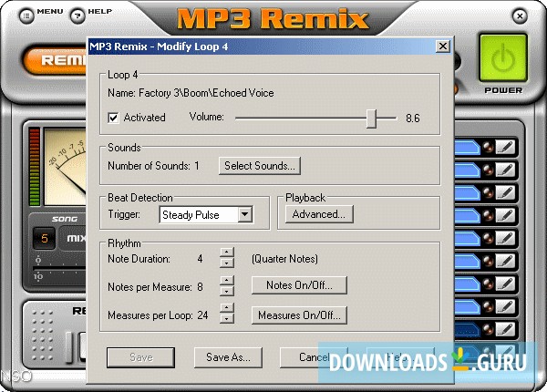
Task: Click the volume knob in fourth loop row
Action: 488,215
